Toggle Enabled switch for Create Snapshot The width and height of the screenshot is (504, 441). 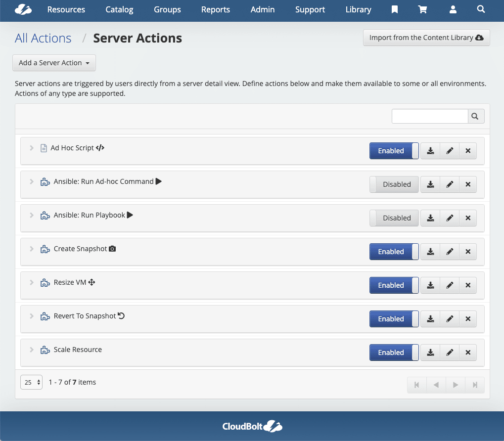tap(394, 252)
